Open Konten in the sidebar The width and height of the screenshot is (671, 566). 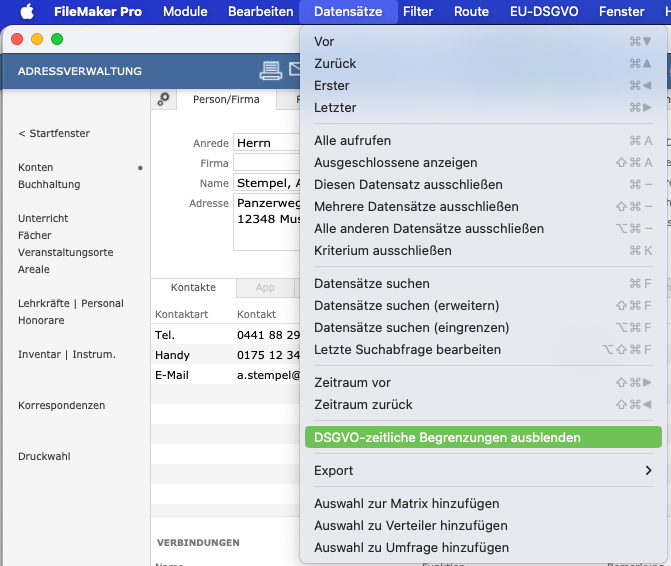[x=36, y=167]
